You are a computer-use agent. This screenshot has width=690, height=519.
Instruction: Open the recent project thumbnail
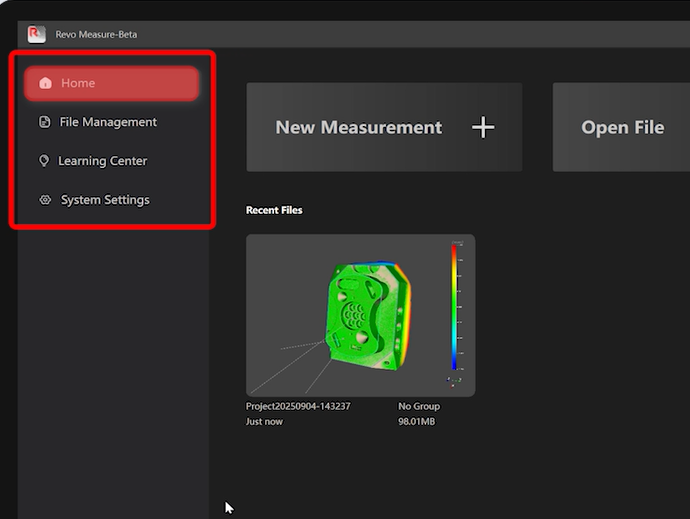pyautogui.click(x=360, y=315)
